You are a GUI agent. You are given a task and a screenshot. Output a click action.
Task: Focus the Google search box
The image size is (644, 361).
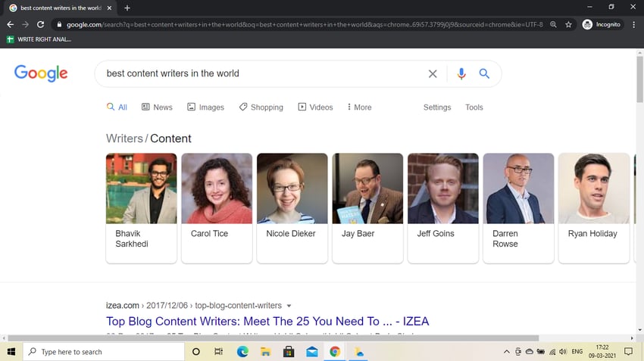point(263,73)
